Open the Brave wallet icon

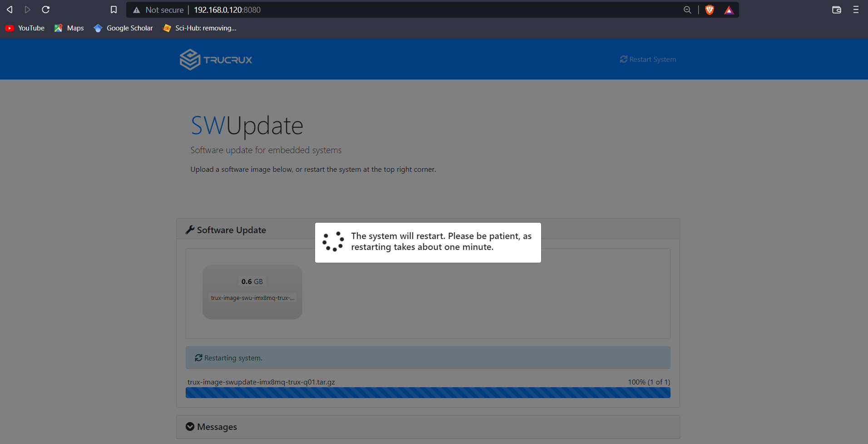pos(837,10)
